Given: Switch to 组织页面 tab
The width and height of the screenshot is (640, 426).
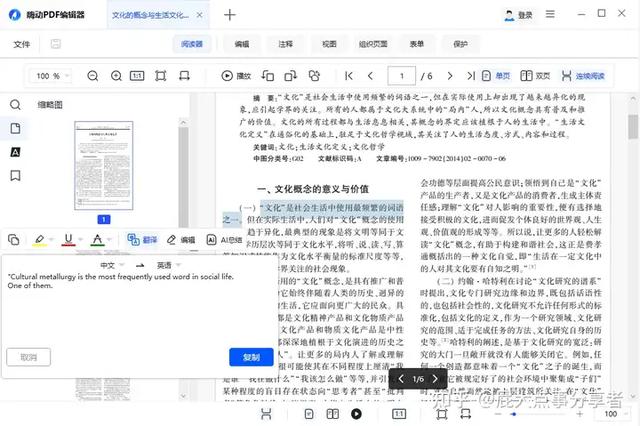Looking at the screenshot, I should tap(373, 44).
